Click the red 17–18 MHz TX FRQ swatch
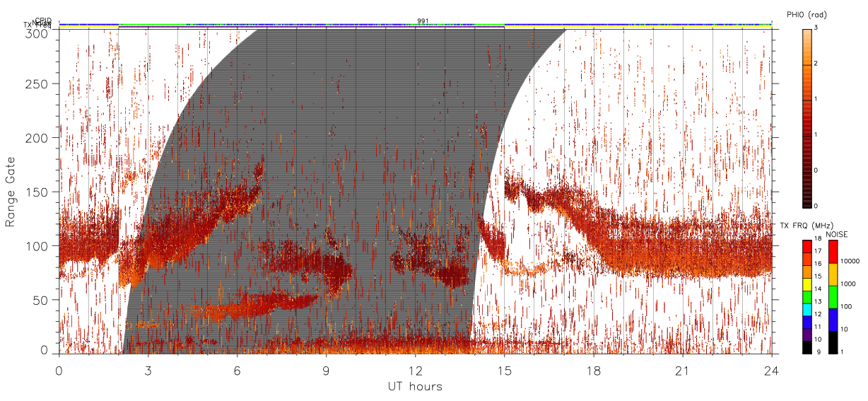 [x=807, y=247]
